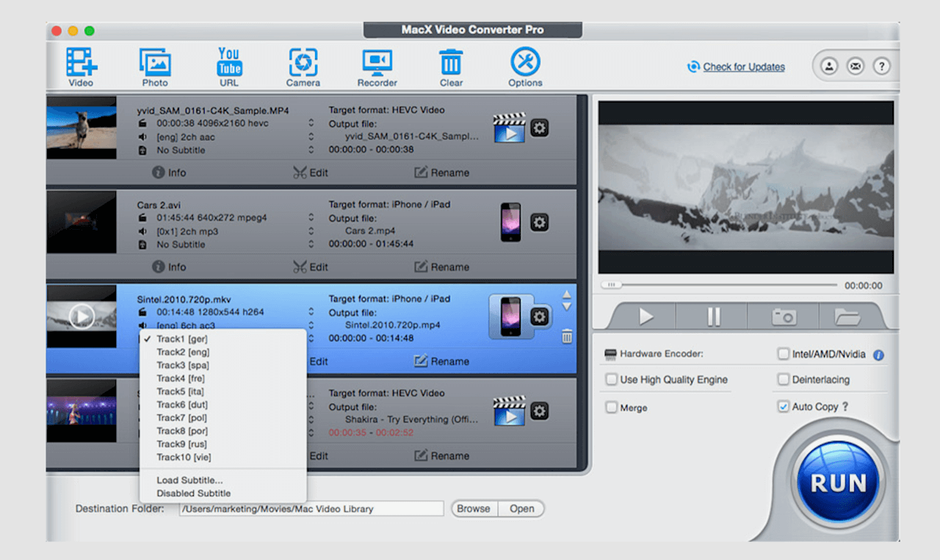Open the subtitle selector for yvid_SAM_0161-C4K_Sample.MP4

pos(311,150)
